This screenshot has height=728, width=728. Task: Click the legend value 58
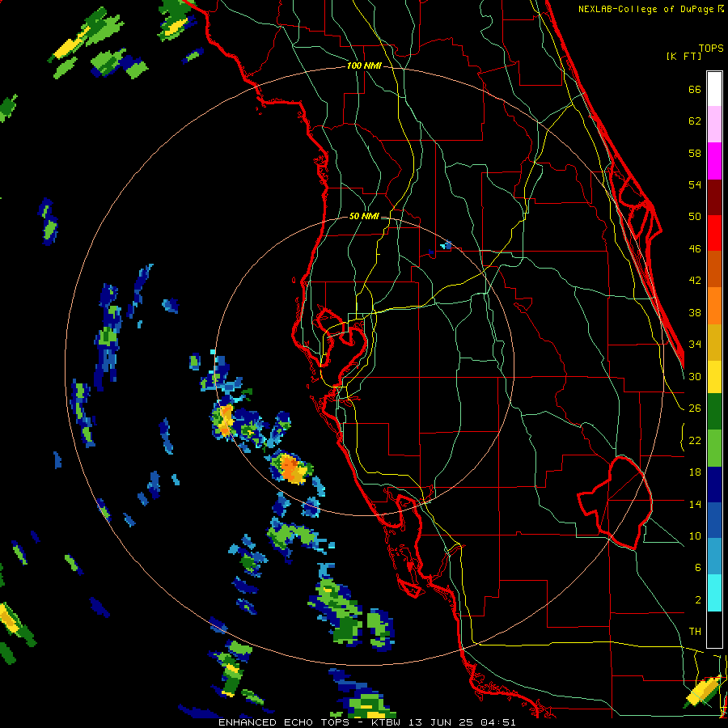(x=695, y=153)
